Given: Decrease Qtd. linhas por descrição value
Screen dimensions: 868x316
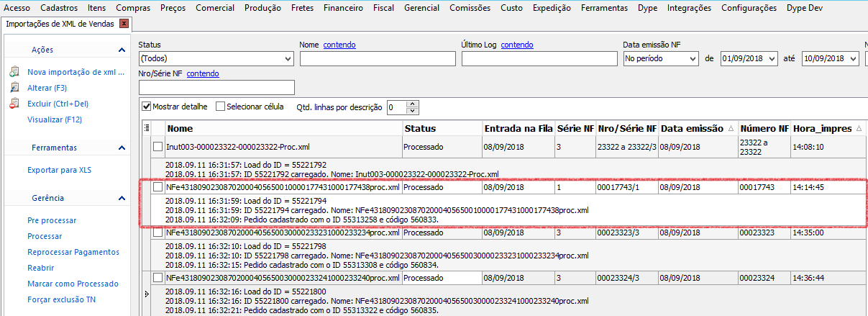Looking at the screenshot, I should [412, 111].
